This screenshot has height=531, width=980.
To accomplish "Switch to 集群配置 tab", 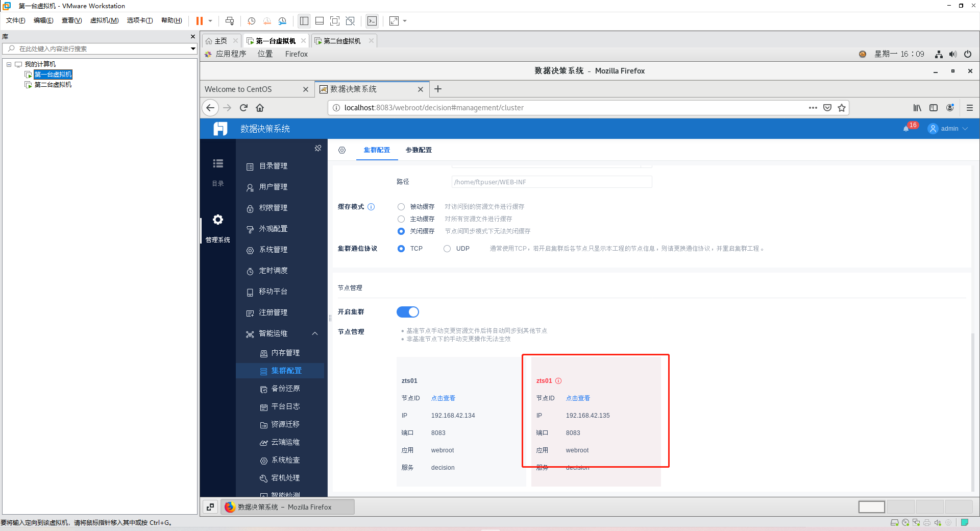I will (377, 150).
